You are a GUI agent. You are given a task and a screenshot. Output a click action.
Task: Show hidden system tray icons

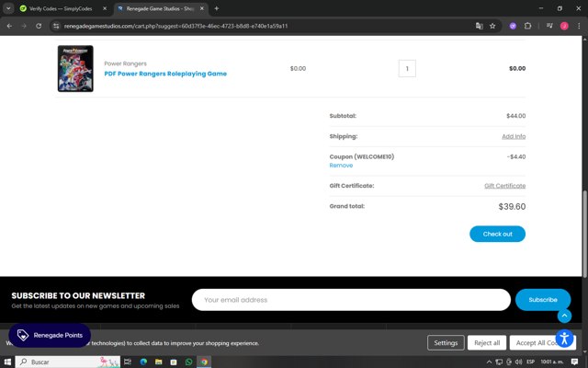point(489,362)
